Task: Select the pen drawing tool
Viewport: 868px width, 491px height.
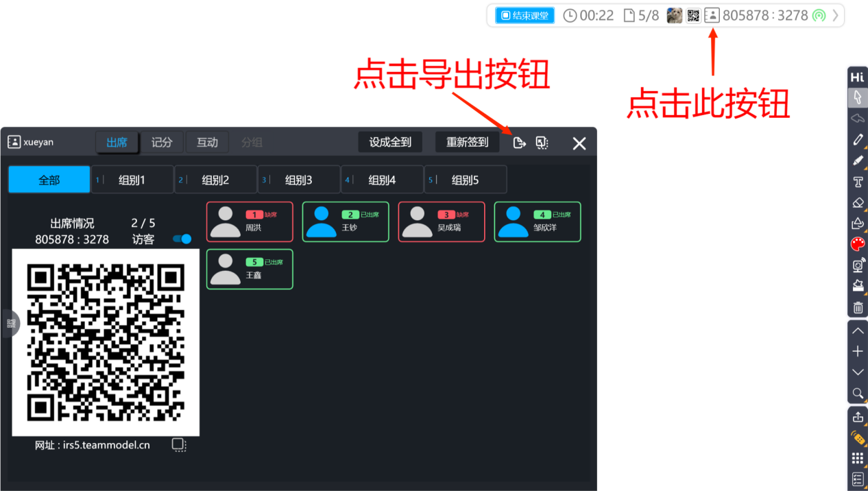Action: [858, 140]
